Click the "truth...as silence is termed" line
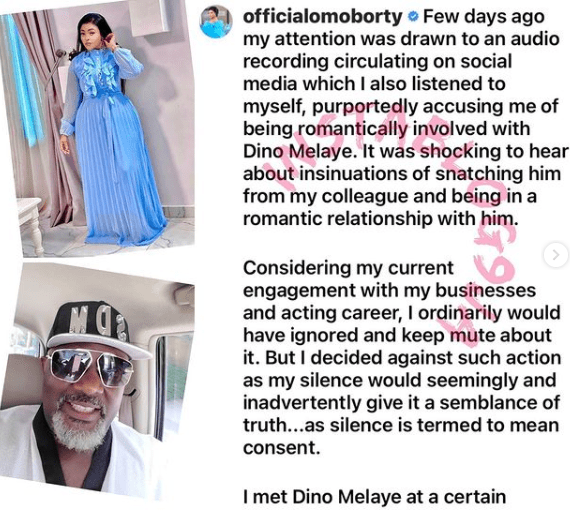570x511 pixels. click(401, 425)
